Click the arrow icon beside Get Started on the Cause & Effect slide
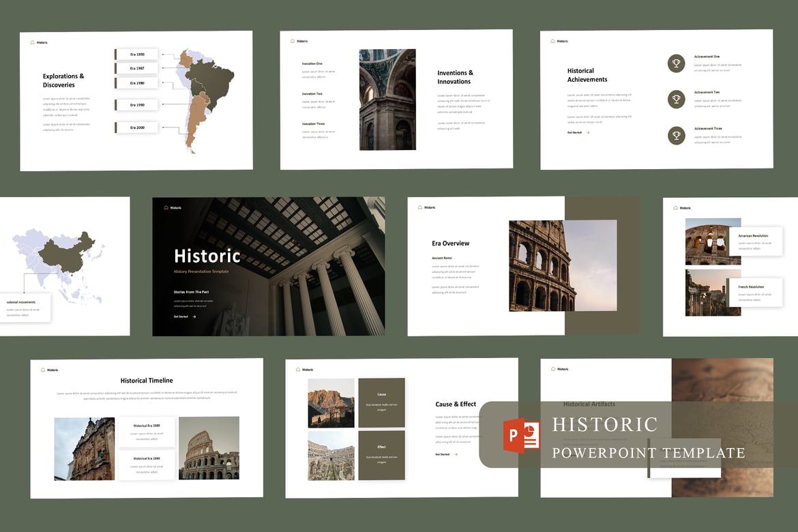Image resolution: width=798 pixels, height=532 pixels. point(456,454)
